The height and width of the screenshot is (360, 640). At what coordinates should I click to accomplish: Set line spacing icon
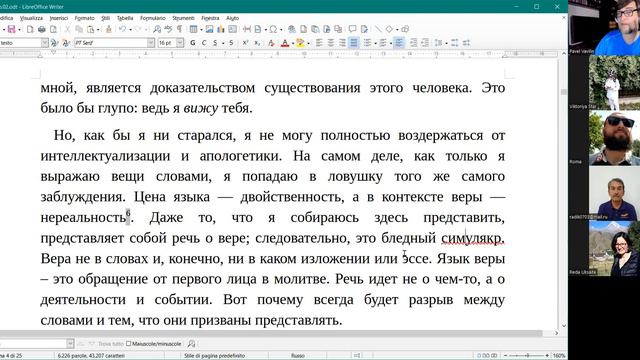(438, 43)
